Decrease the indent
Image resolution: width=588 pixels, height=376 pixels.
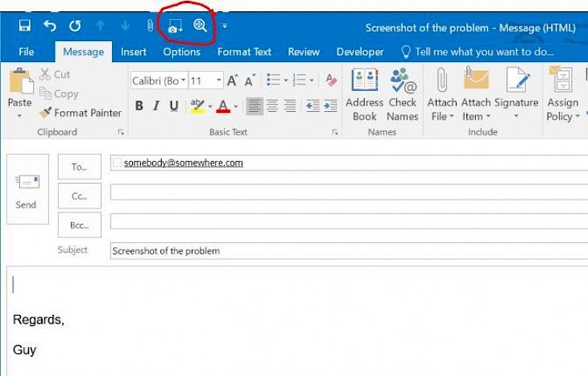tap(313, 106)
